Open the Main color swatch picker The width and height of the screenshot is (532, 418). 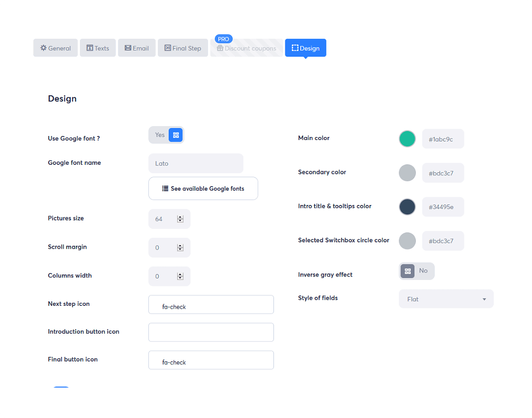coord(407,139)
